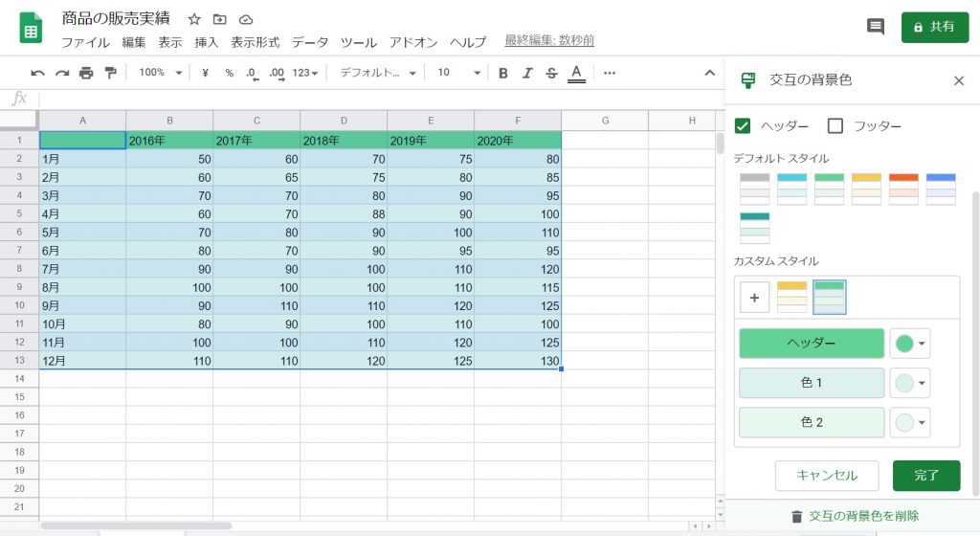Check the cloud save status icon

point(246,19)
